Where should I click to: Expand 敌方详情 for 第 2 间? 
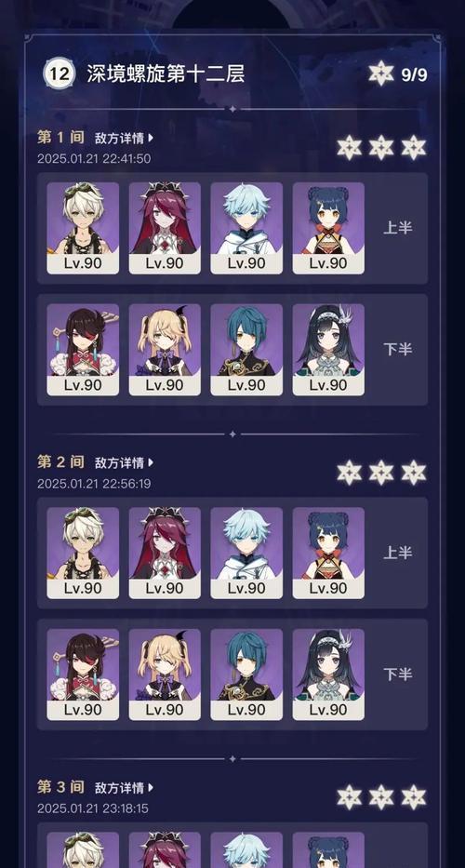(x=125, y=462)
